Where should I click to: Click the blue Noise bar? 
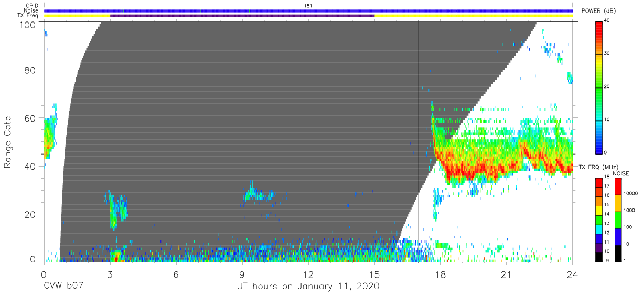pos(308,10)
